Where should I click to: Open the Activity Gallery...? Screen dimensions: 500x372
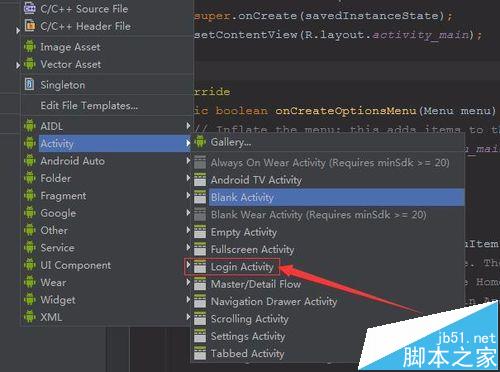point(328,142)
